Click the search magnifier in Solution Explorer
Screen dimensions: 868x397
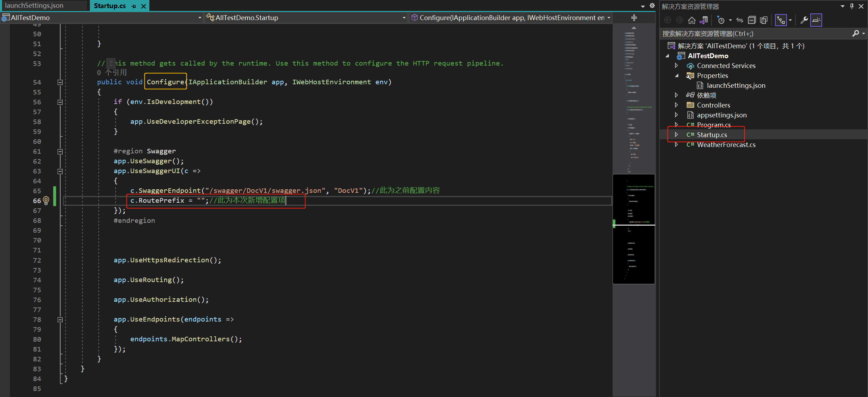point(855,33)
